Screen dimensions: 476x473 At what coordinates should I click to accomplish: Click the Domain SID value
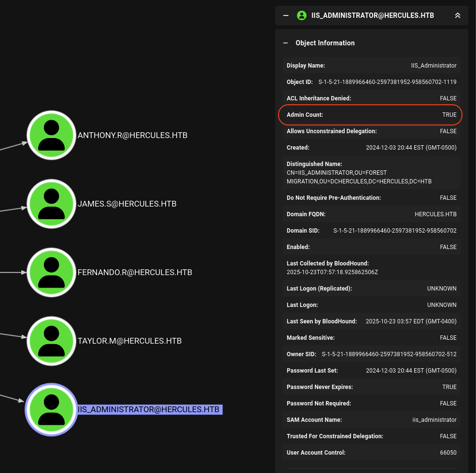395,231
